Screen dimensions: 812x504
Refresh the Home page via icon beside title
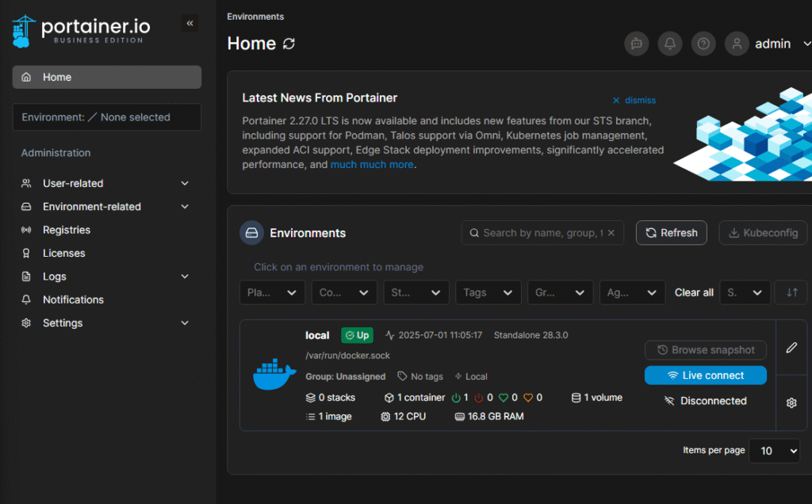point(289,44)
